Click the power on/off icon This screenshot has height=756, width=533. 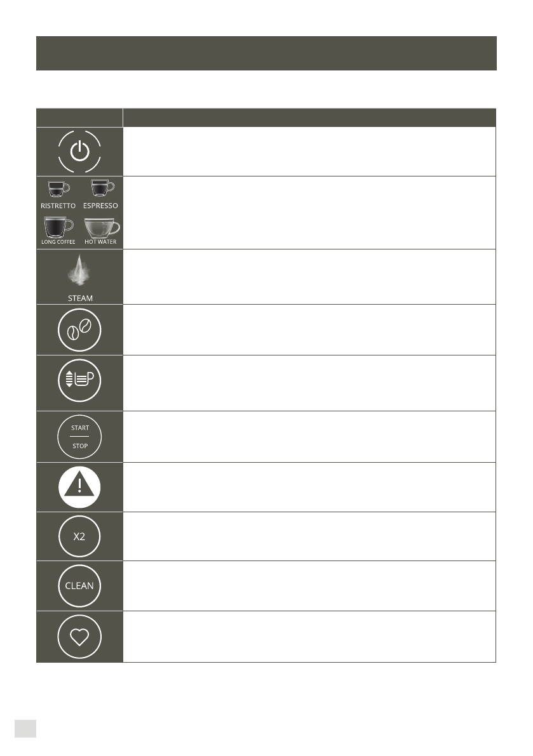click(x=79, y=152)
